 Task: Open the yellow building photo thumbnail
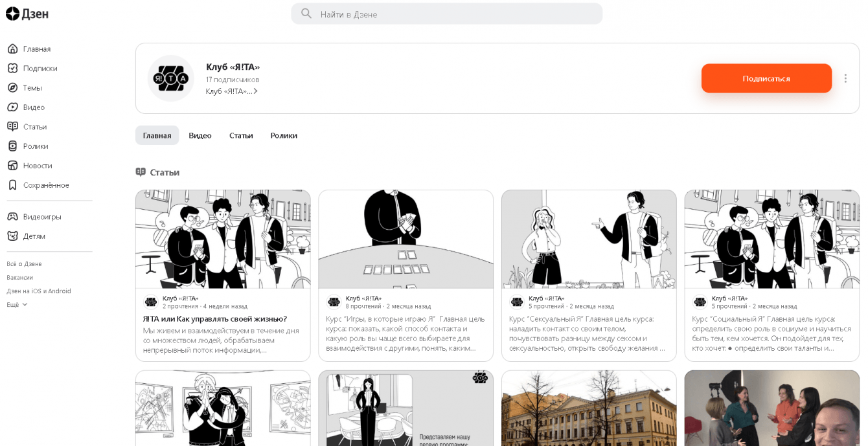click(589, 408)
